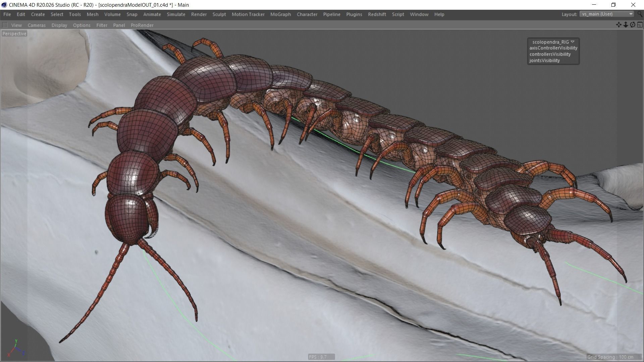Open the Volume menu
This screenshot has height=362, width=644.
click(112, 14)
